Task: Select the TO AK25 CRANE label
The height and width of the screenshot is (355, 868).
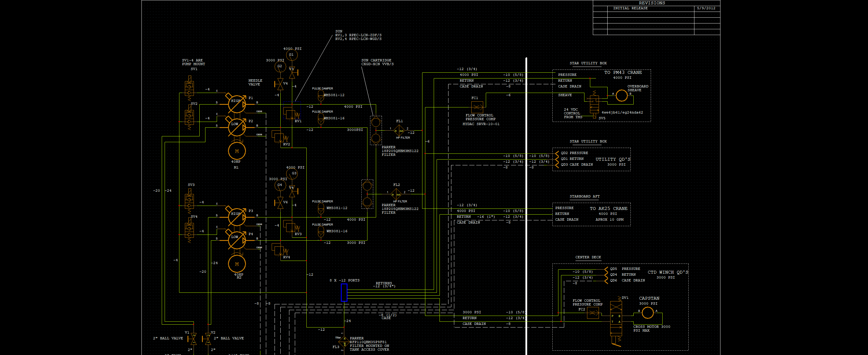Action: coord(608,208)
